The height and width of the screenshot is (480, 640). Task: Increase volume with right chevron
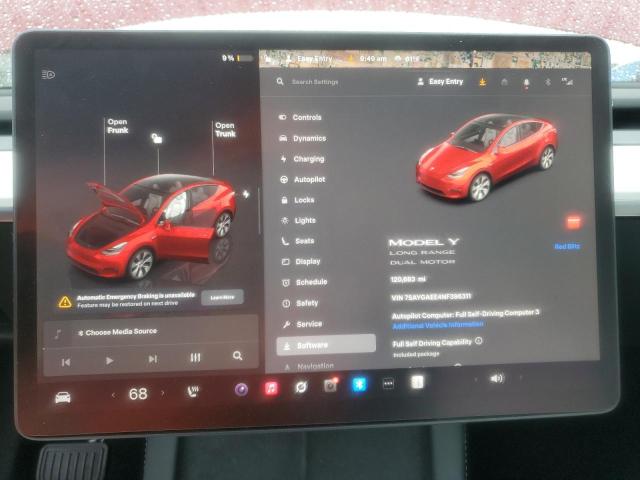[x=520, y=378]
